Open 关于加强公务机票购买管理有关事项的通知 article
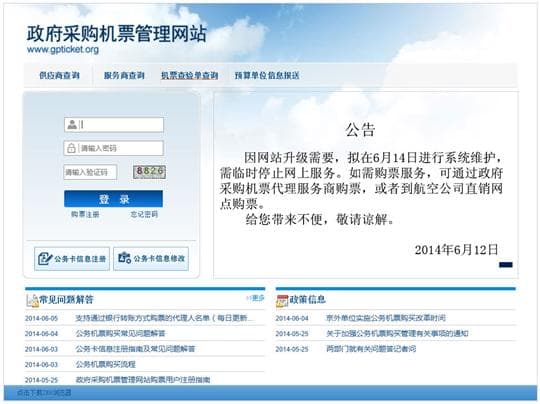 (x=397, y=333)
